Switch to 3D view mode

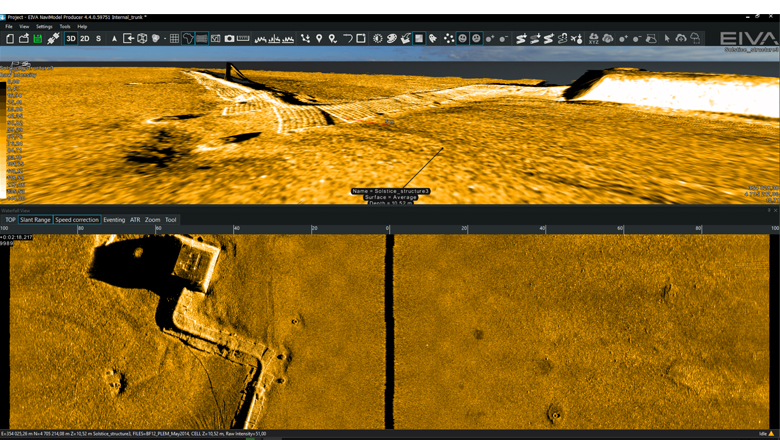coord(71,39)
